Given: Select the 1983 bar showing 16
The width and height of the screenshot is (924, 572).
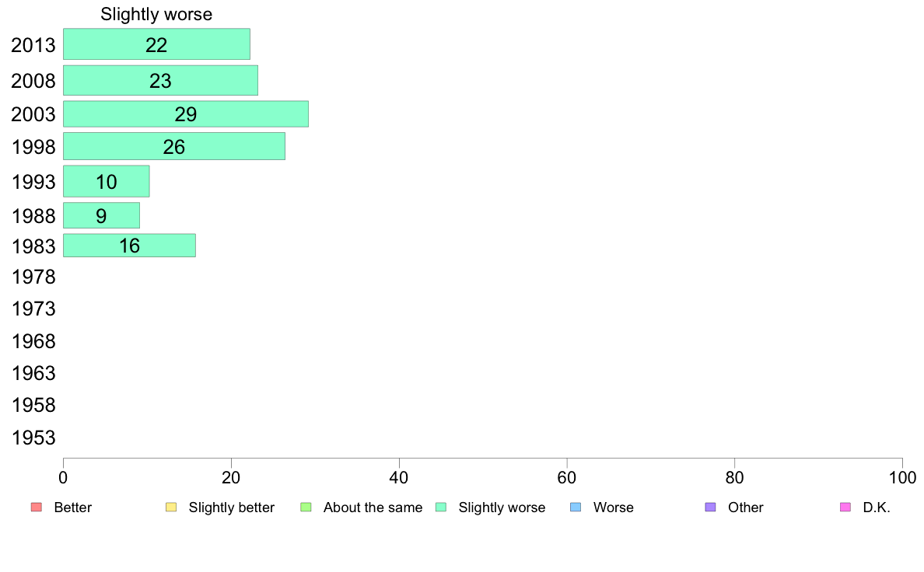Looking at the screenshot, I should (x=130, y=246).
